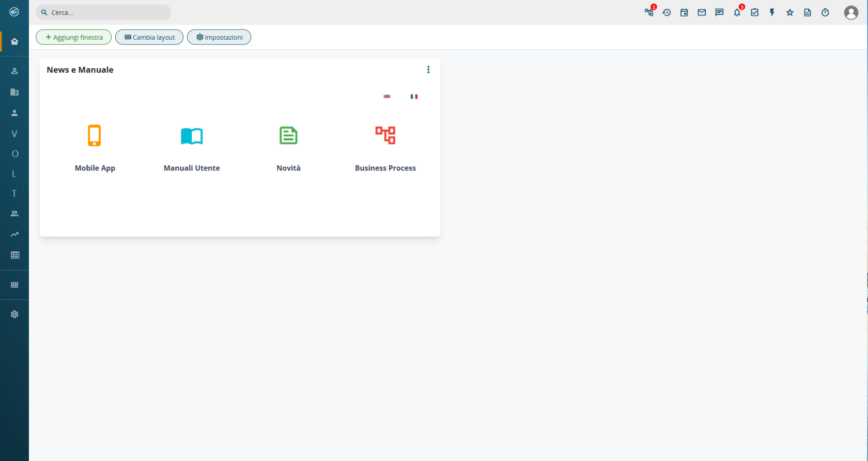Click the Aggiungi finestra button
This screenshot has height=461, width=868.
(x=73, y=37)
